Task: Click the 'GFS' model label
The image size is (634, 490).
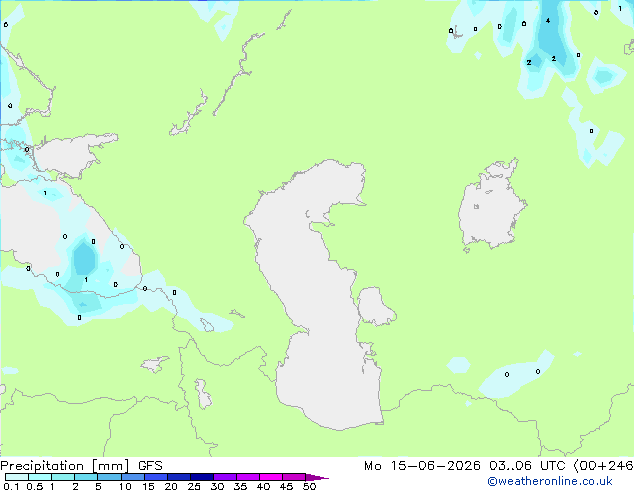Action: 150,466
